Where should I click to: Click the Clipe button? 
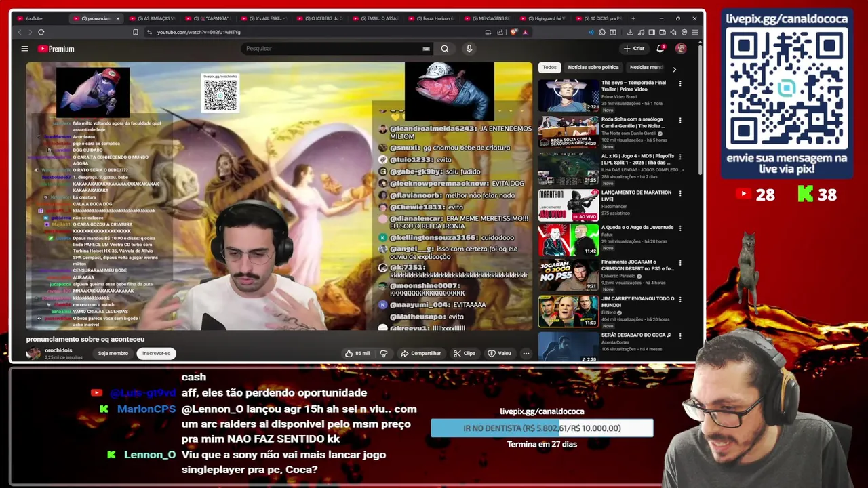465,353
